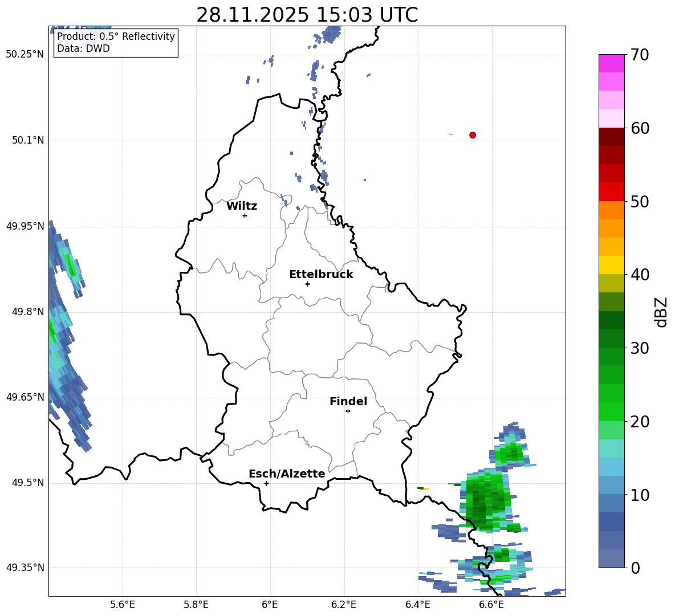This screenshot has height=616, width=675.
Task: Click the 5.6°E longitude label
Action: (123, 605)
